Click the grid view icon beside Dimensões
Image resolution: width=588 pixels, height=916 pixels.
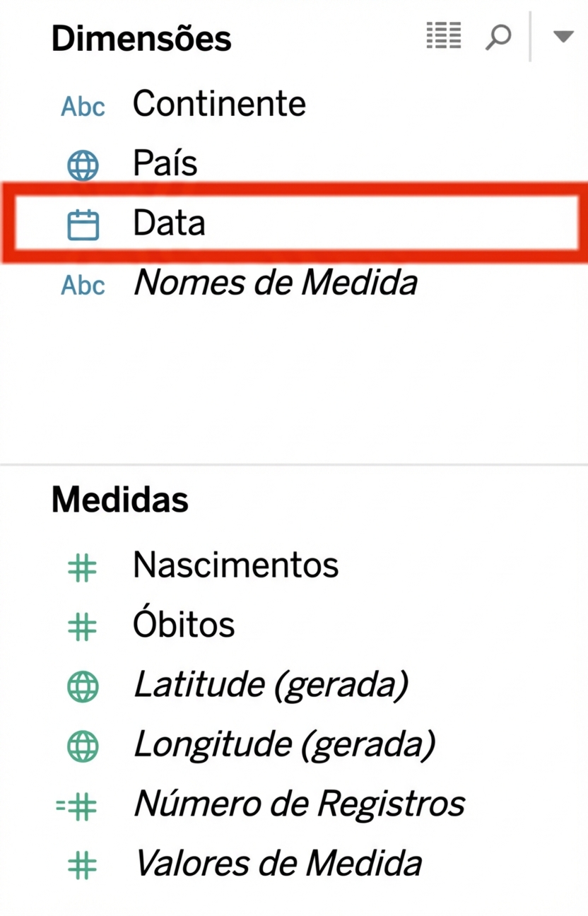pyautogui.click(x=444, y=35)
